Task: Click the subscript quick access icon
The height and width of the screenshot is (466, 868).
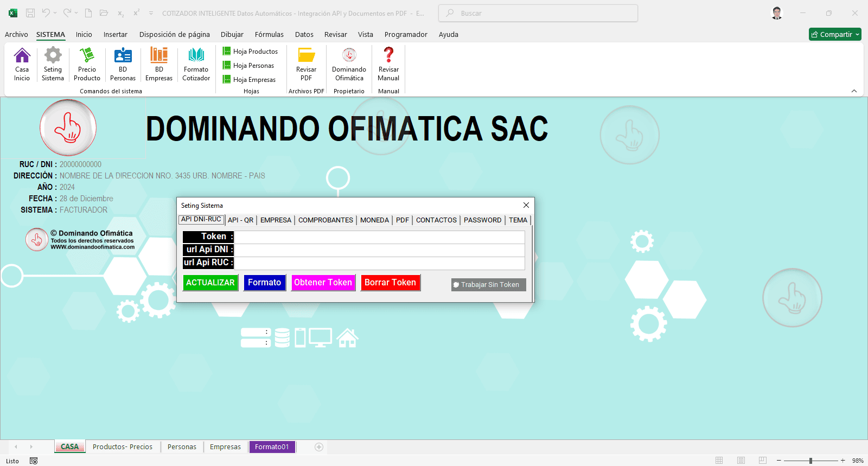Action: click(120, 13)
